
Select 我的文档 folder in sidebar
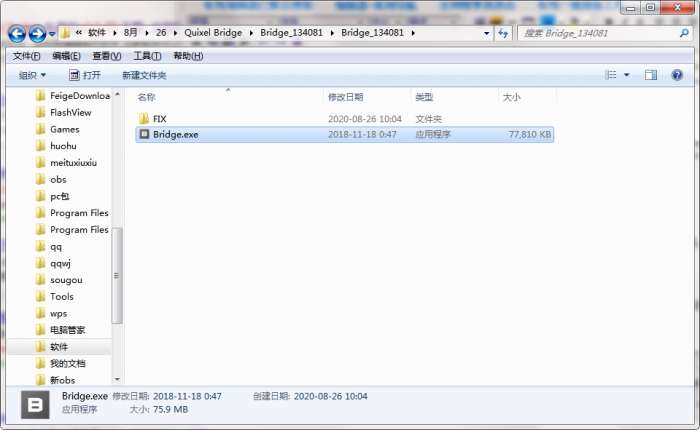[61, 363]
